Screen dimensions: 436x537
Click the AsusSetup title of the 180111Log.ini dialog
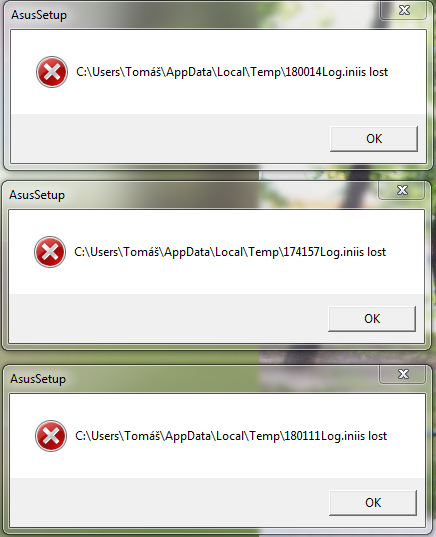pos(38,379)
